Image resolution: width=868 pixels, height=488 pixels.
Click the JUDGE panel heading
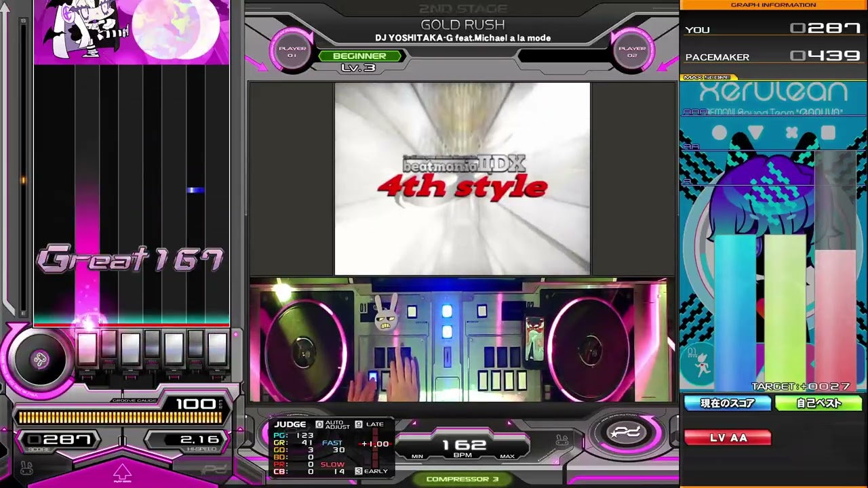pos(290,424)
